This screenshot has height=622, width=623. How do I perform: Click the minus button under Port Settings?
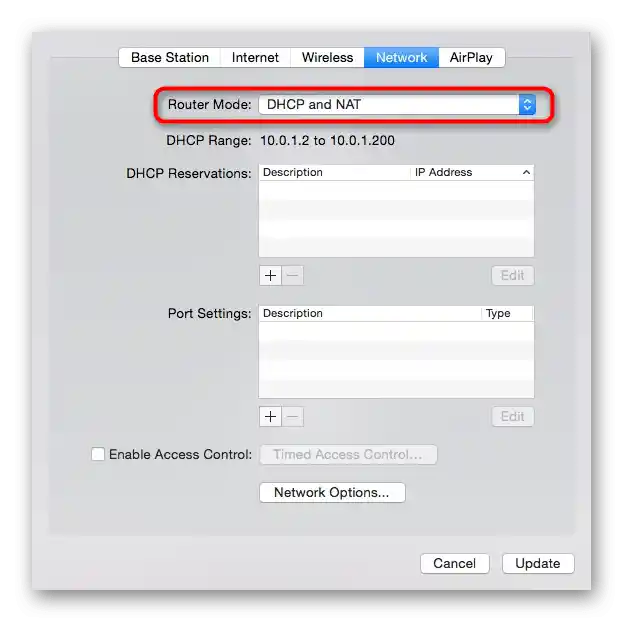pyautogui.click(x=293, y=417)
